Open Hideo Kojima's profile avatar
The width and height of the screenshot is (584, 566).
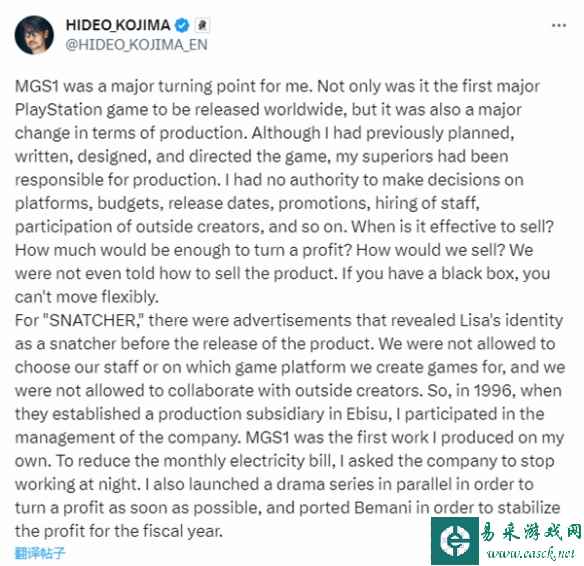pyautogui.click(x=34, y=35)
